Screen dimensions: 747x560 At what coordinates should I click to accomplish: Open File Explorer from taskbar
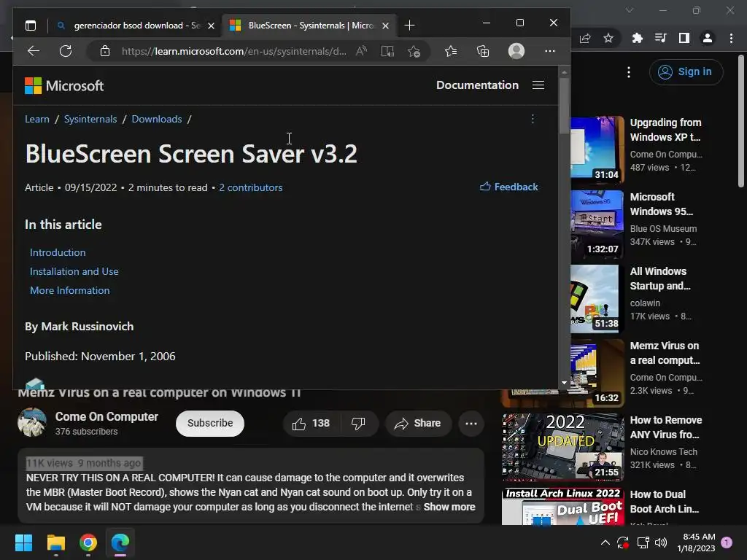(55, 542)
